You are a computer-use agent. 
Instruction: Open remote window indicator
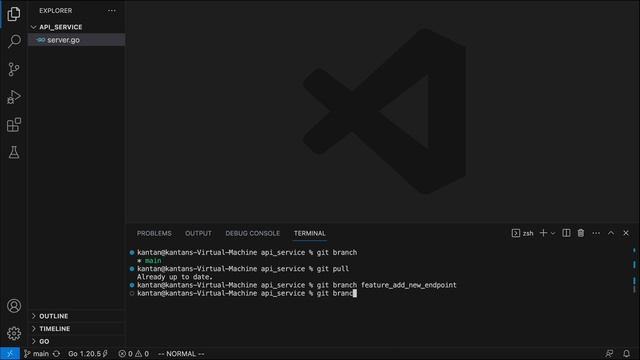(10, 354)
